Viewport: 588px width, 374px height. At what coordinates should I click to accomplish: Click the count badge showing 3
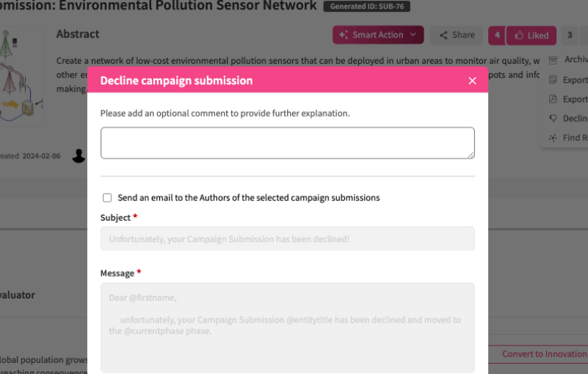(570, 36)
